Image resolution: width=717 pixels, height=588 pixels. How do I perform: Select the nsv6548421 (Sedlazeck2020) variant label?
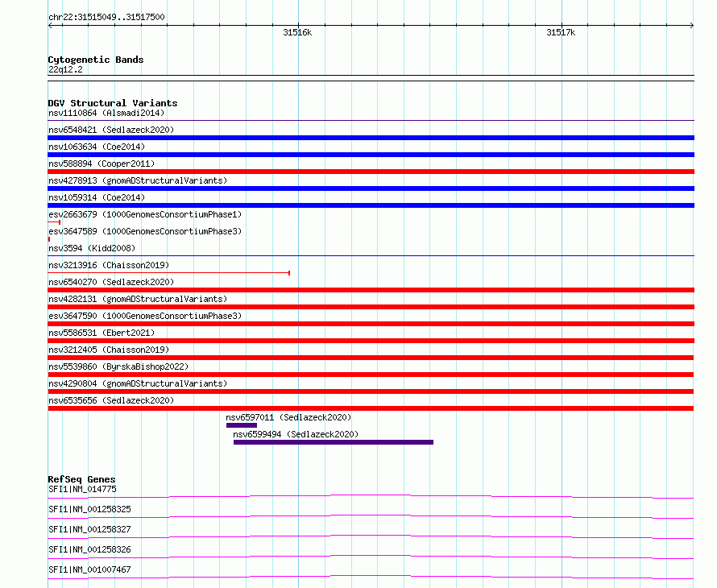[111, 130]
